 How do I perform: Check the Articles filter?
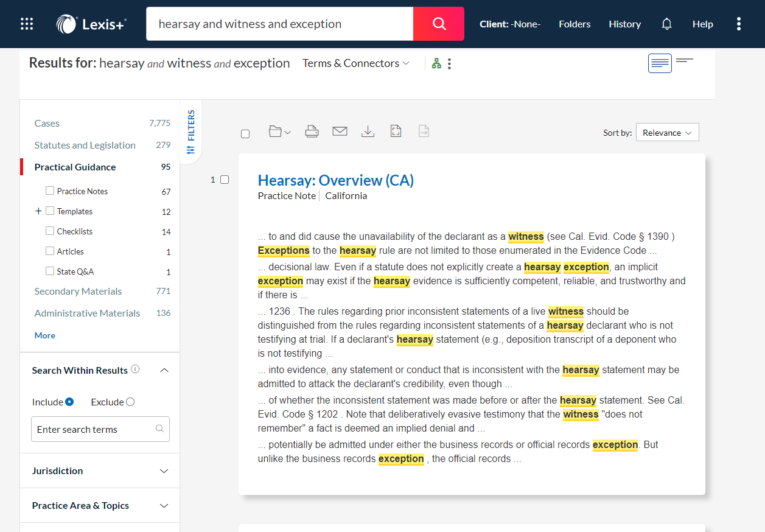(50, 251)
